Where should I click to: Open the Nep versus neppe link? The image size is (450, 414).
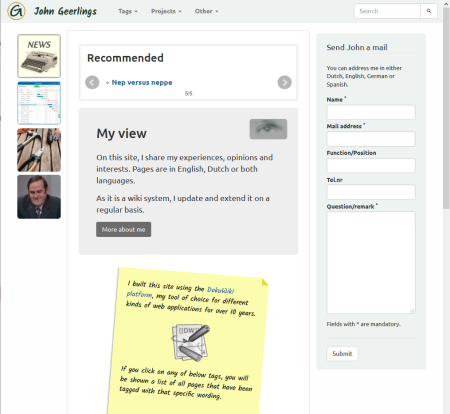tap(142, 82)
